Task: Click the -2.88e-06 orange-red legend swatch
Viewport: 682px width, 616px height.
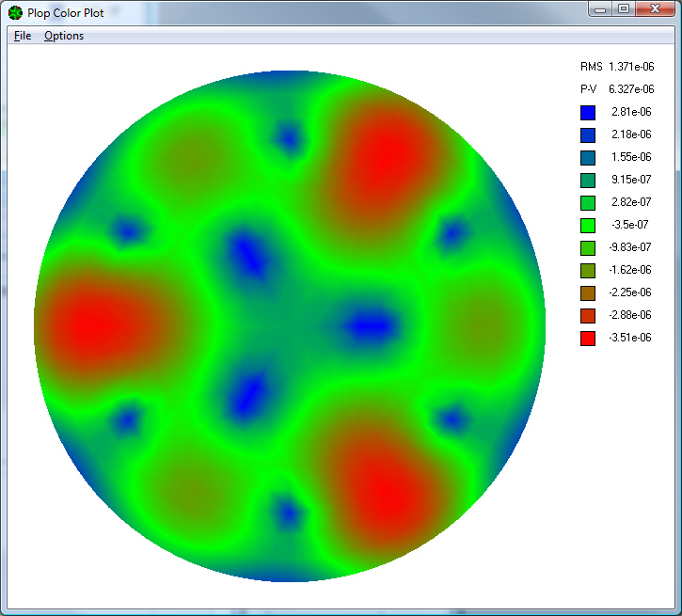Action: coord(588,316)
